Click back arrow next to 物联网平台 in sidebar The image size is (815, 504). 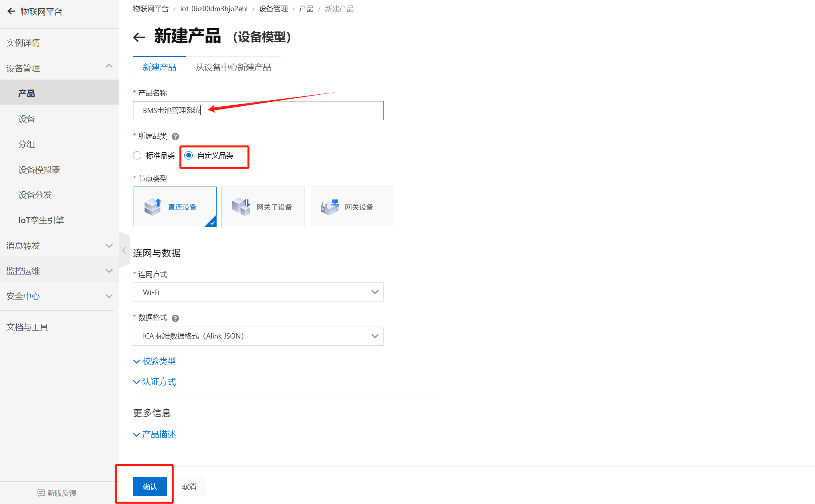pos(11,12)
